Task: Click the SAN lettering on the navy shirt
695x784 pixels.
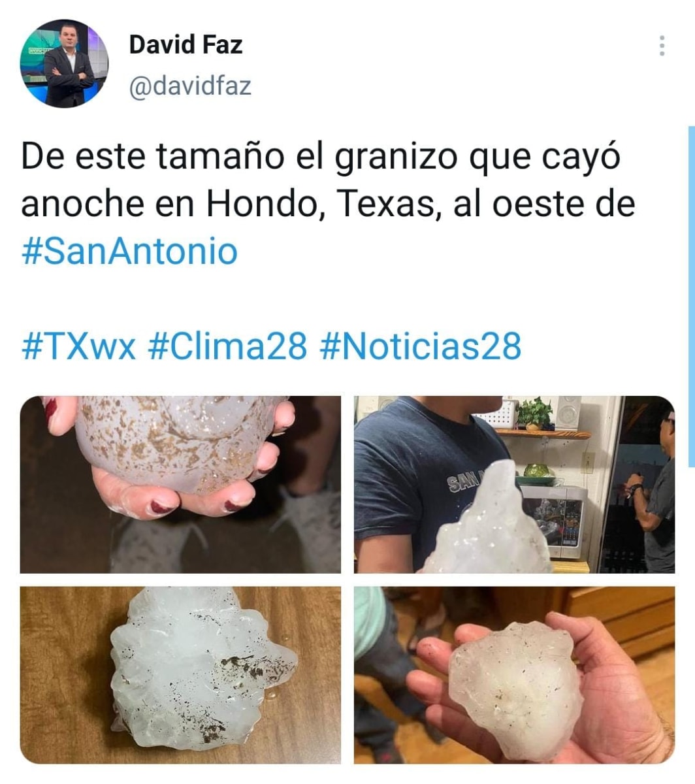Action: coord(462,483)
